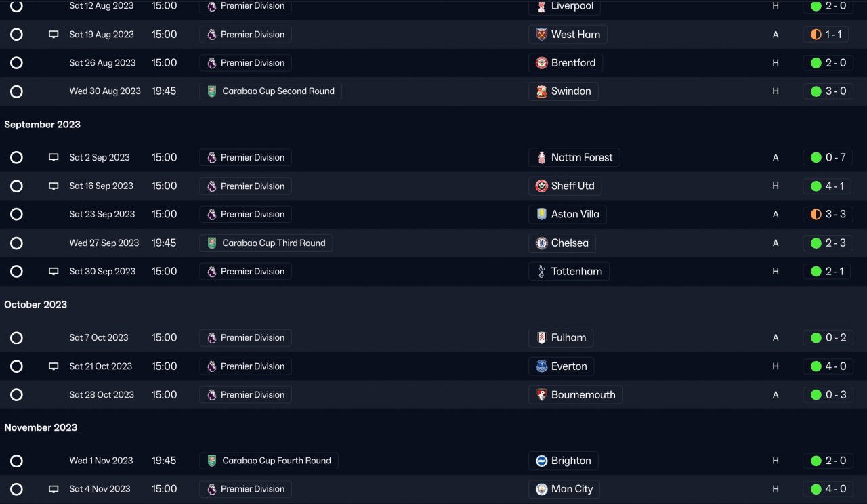Select the radio circle for Sat 19 Aug
867x504 pixels.
click(x=17, y=35)
